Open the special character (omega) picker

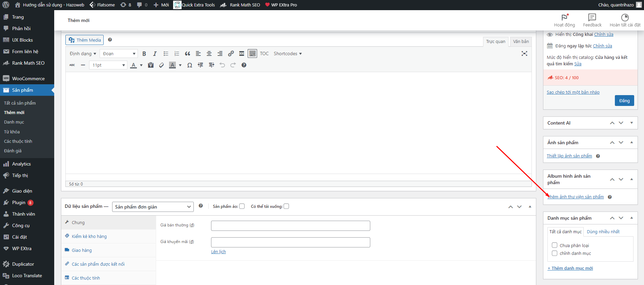[x=190, y=65]
